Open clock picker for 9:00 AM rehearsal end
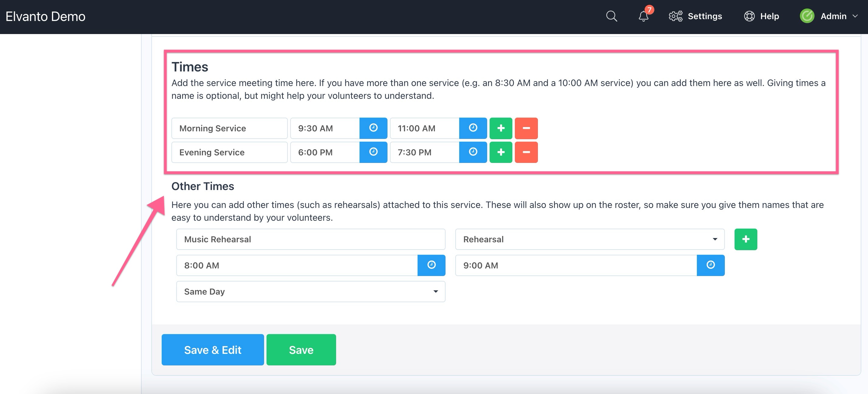868x394 pixels. point(711,265)
